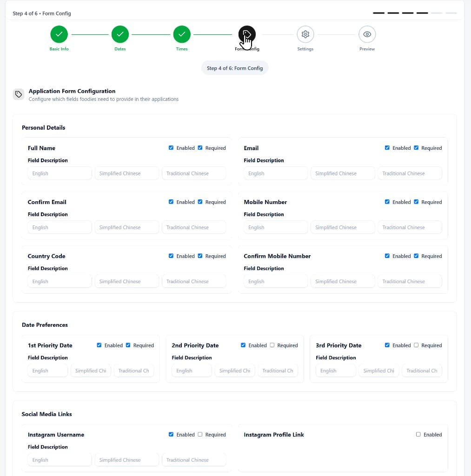This screenshot has height=476, width=471.
Task: Check Required for 3rd Priority Date
Action: (x=416, y=345)
